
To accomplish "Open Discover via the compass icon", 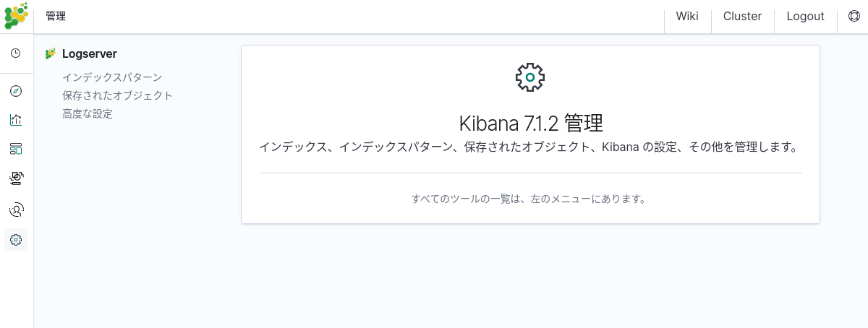I will point(16,91).
